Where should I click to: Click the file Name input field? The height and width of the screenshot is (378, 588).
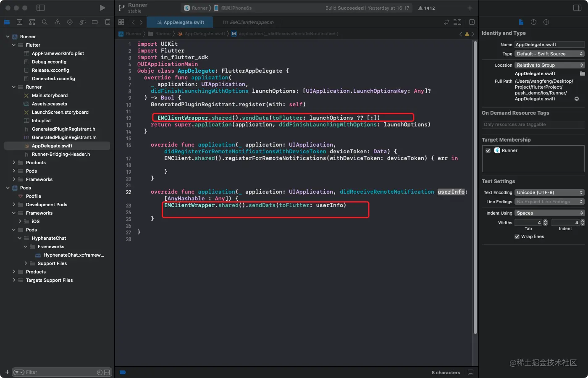pyautogui.click(x=549, y=45)
